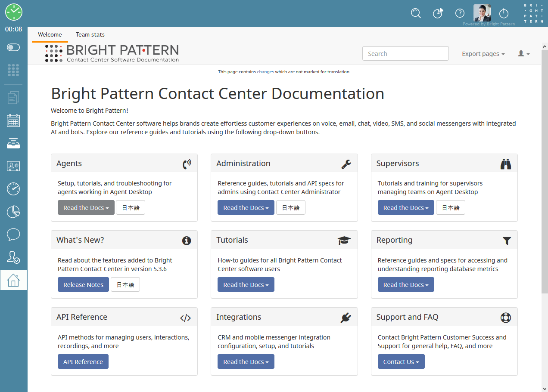Toggle the sidebar switch below the timer
Screen dimensions: 548x392
coord(13,47)
